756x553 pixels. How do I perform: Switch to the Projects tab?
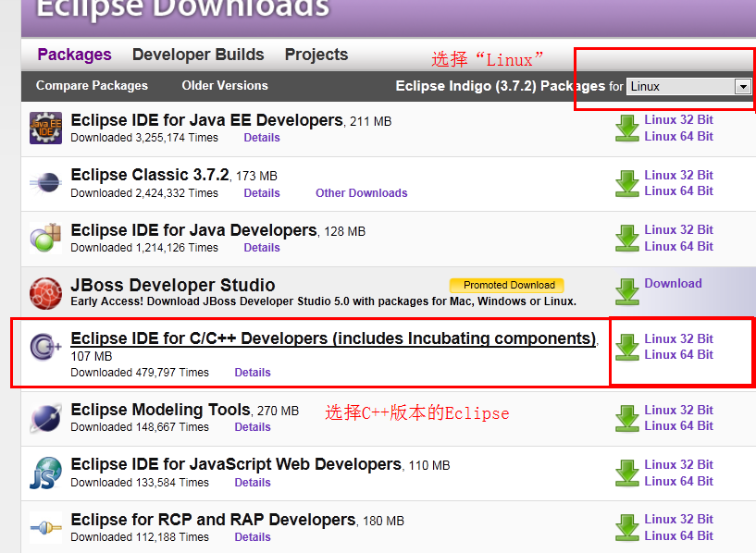(316, 55)
